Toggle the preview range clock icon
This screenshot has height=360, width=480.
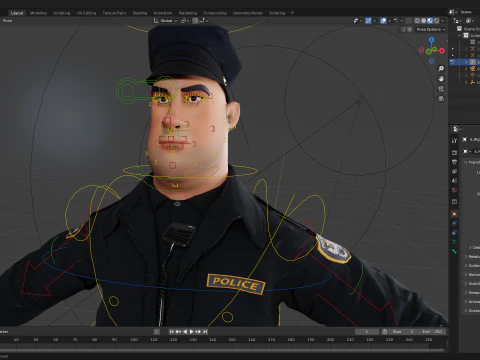385,332
